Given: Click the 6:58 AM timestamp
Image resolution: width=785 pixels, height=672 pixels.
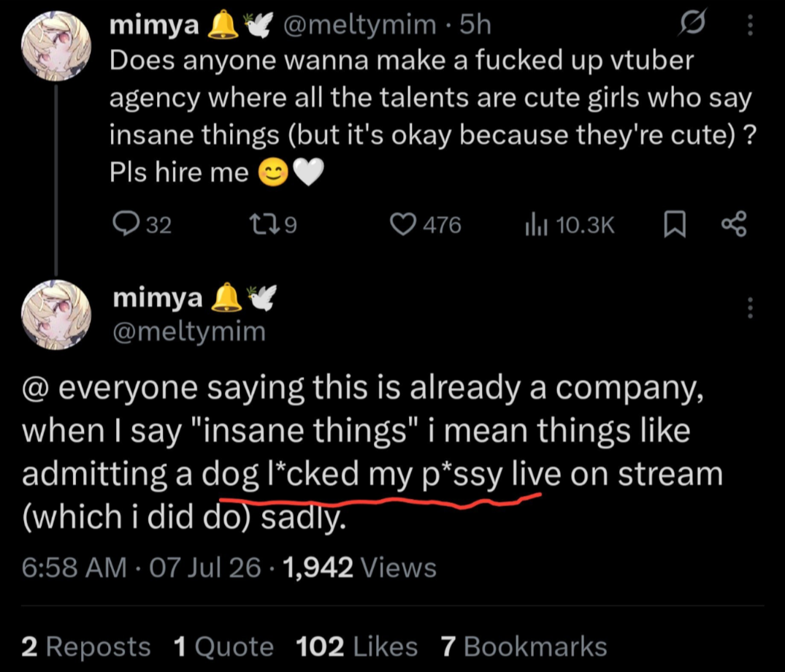Looking at the screenshot, I should tap(74, 568).
